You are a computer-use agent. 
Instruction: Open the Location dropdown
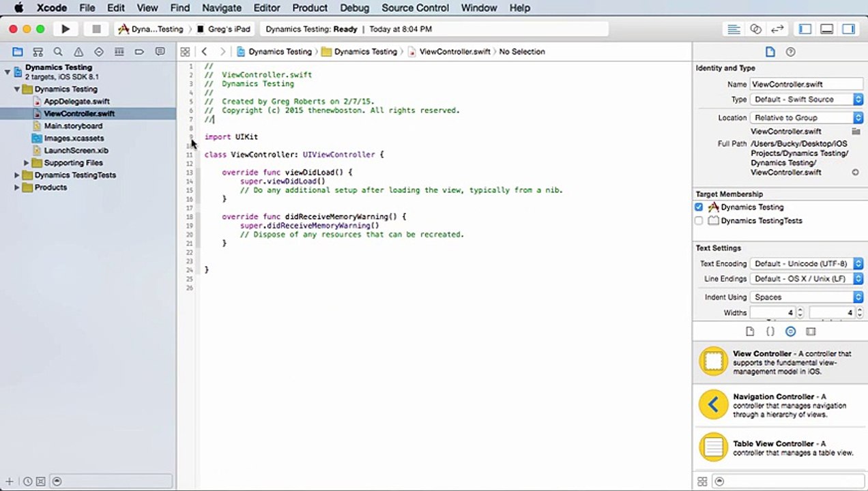pos(807,118)
